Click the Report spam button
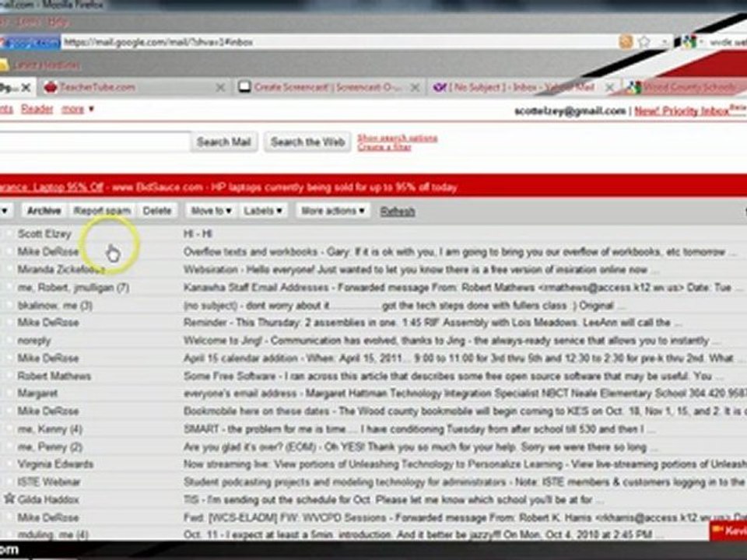Viewport: 747px width, 560px height. pos(102,211)
